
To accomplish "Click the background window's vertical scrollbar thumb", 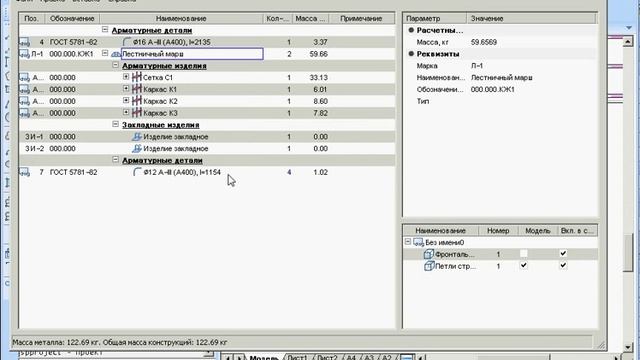I will 628,253.
